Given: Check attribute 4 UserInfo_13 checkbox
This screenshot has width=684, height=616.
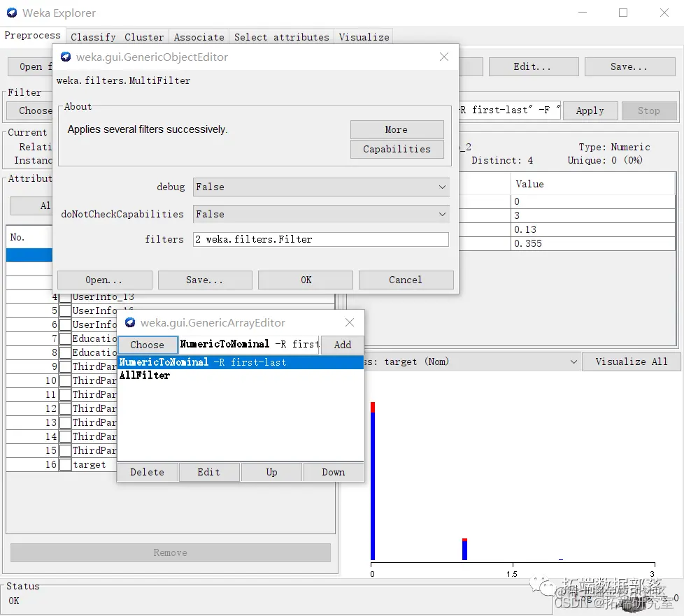Looking at the screenshot, I should coord(65,297).
